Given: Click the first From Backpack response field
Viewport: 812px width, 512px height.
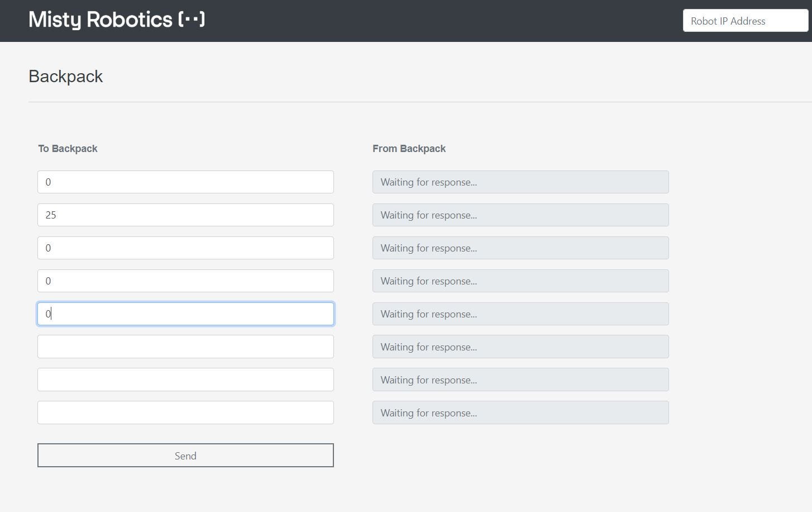Looking at the screenshot, I should coord(520,182).
